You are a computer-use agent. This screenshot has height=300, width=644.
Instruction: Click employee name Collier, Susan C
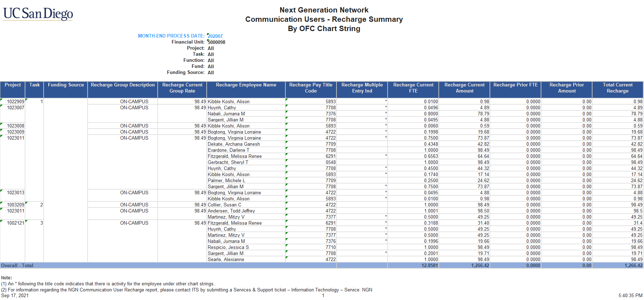click(225, 205)
